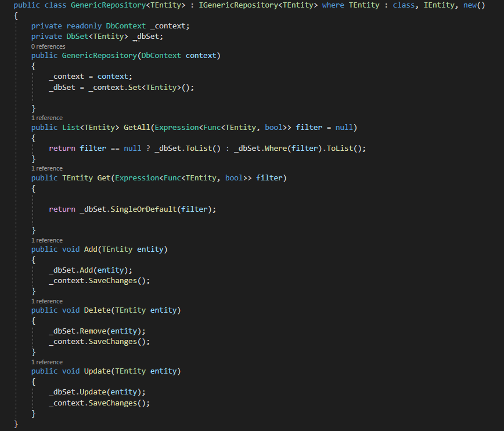The image size is (504, 431).
Task: Open "1 reference" CodeLens above the Get method
Action: (x=47, y=168)
